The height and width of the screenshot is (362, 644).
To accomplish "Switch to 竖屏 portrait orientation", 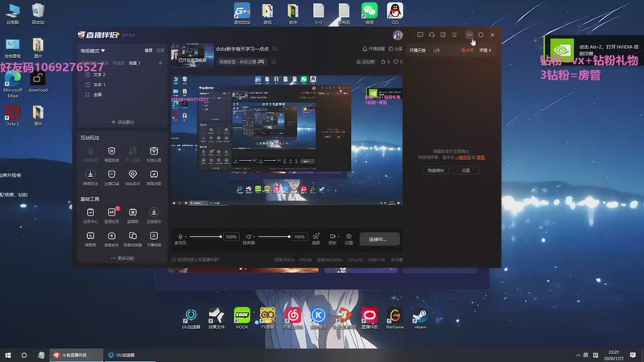I will point(160,51).
